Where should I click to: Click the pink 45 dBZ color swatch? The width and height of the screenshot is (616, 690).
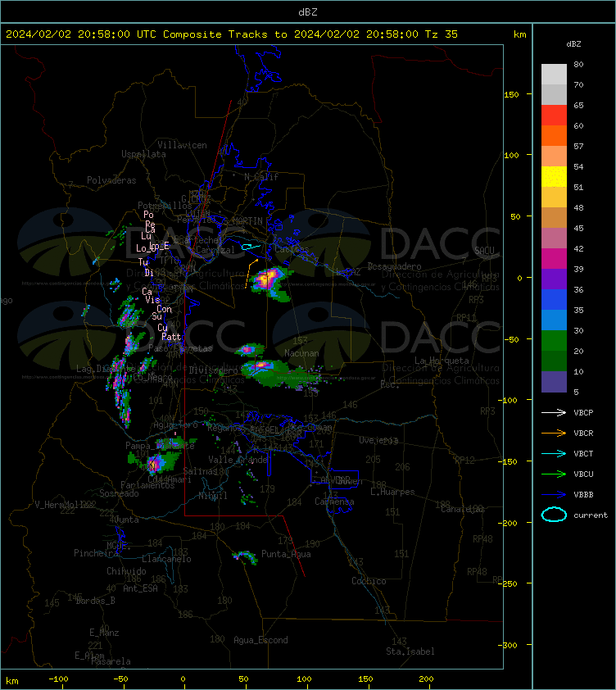coord(554,238)
